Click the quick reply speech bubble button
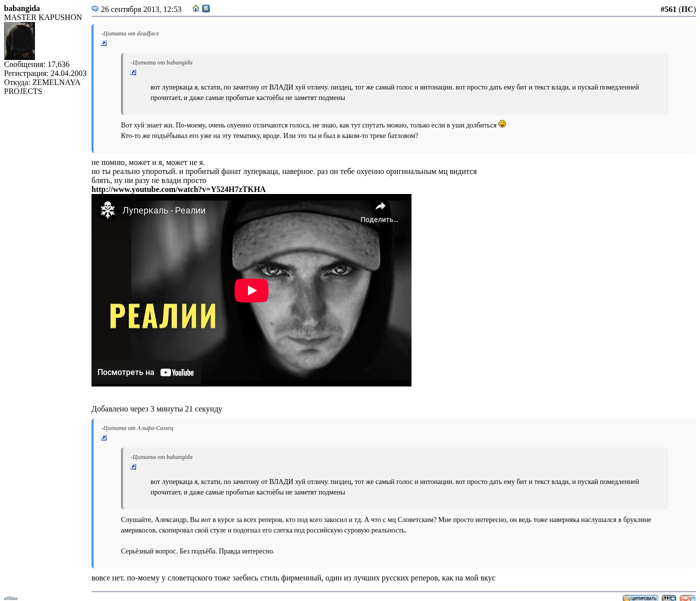Image resolution: width=700 pixels, height=601 pixels. pyautogui.click(x=687, y=598)
